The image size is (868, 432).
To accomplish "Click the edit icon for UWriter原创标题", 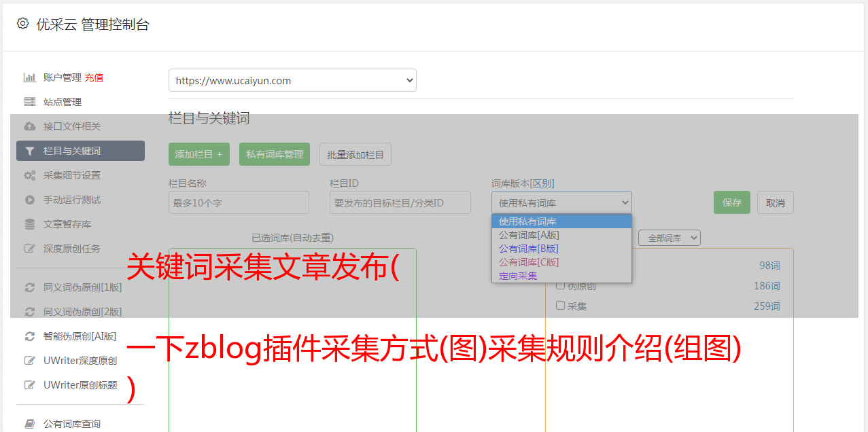I will pos(29,385).
